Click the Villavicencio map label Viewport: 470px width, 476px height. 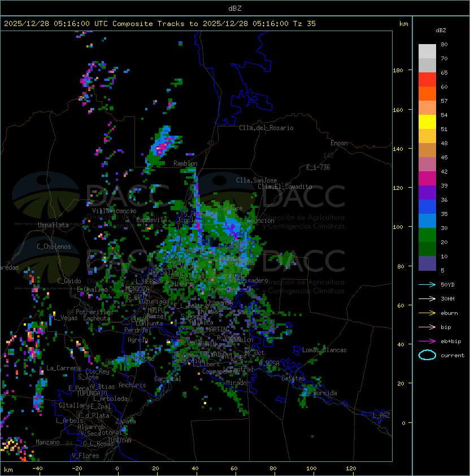coord(114,211)
